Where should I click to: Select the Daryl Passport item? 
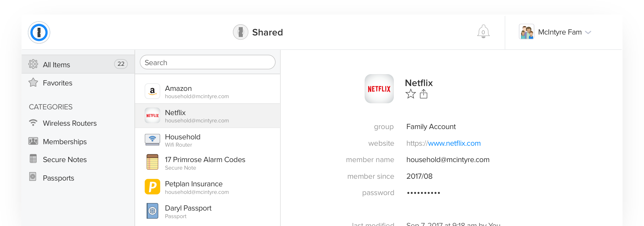[x=207, y=211]
